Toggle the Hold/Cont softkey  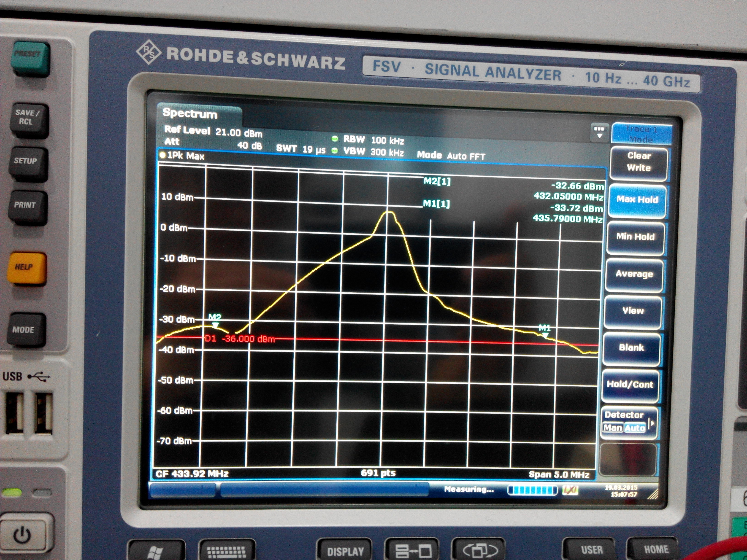point(630,385)
